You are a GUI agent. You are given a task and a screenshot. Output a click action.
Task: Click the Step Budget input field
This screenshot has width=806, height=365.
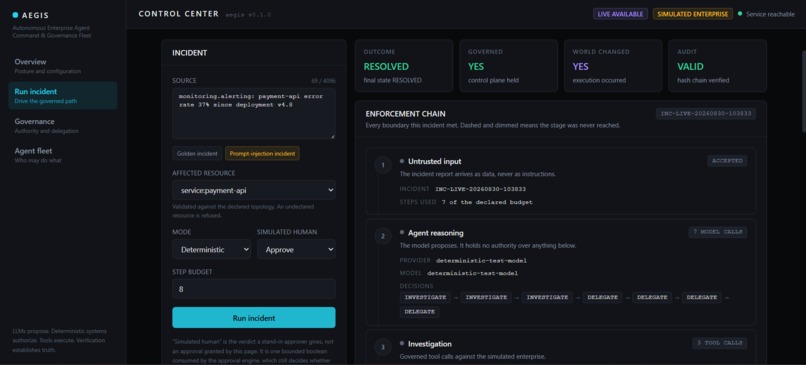(x=254, y=289)
